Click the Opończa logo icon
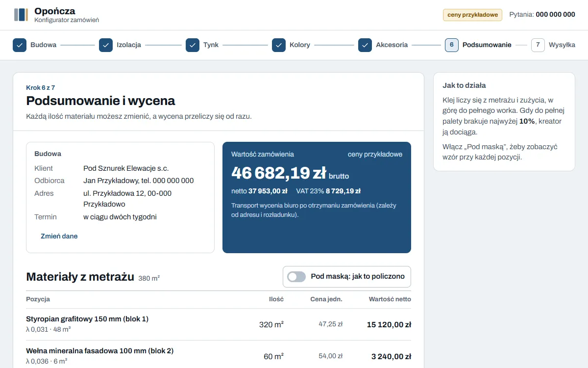The image size is (588, 368). [21, 15]
